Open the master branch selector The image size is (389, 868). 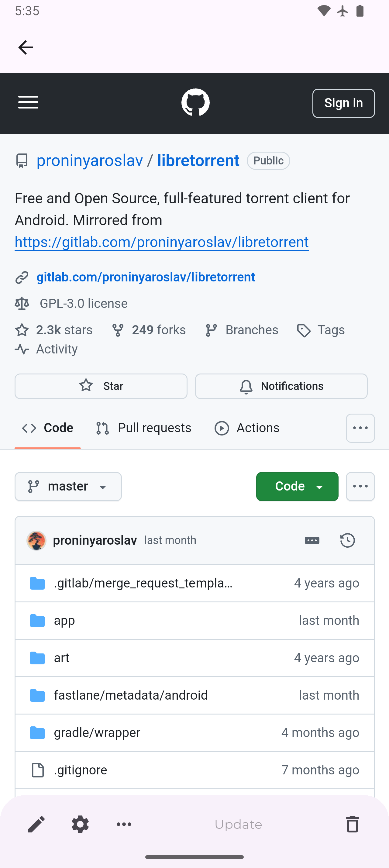pyautogui.click(x=68, y=486)
